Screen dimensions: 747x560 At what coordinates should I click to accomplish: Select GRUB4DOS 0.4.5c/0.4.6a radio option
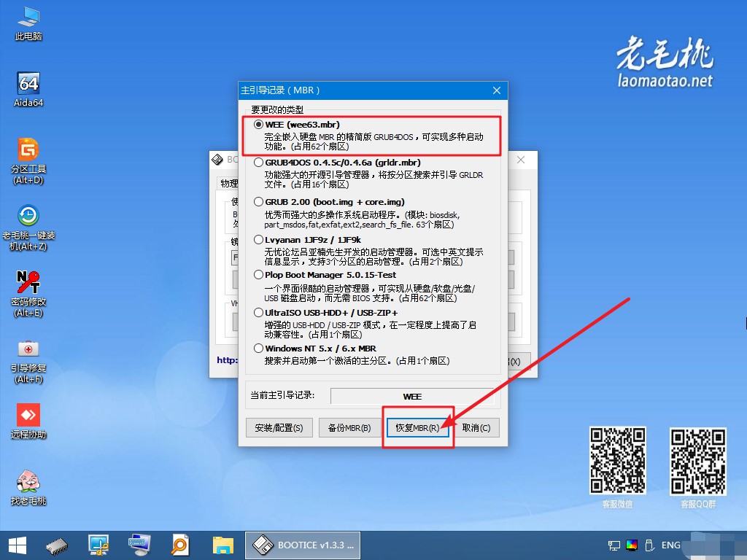pos(258,163)
